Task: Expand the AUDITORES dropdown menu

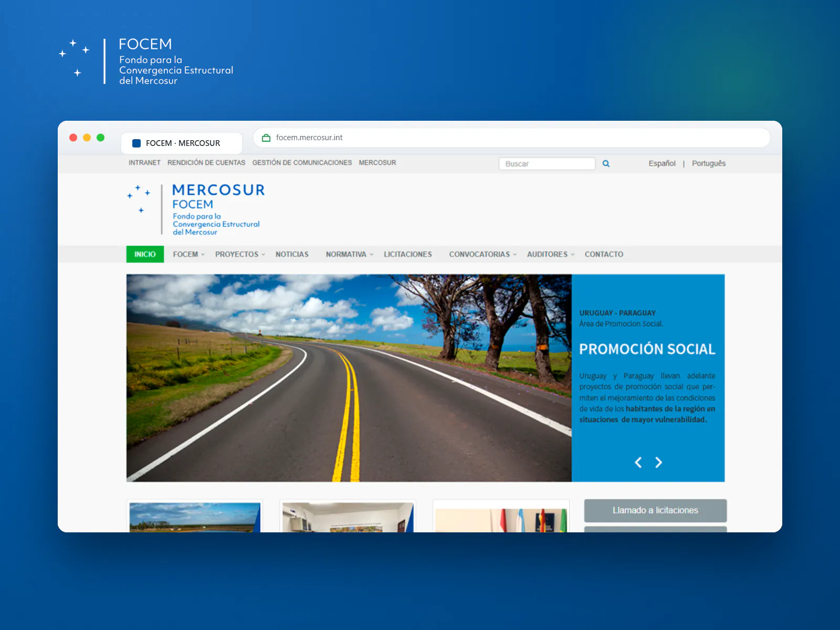Action: pos(551,254)
